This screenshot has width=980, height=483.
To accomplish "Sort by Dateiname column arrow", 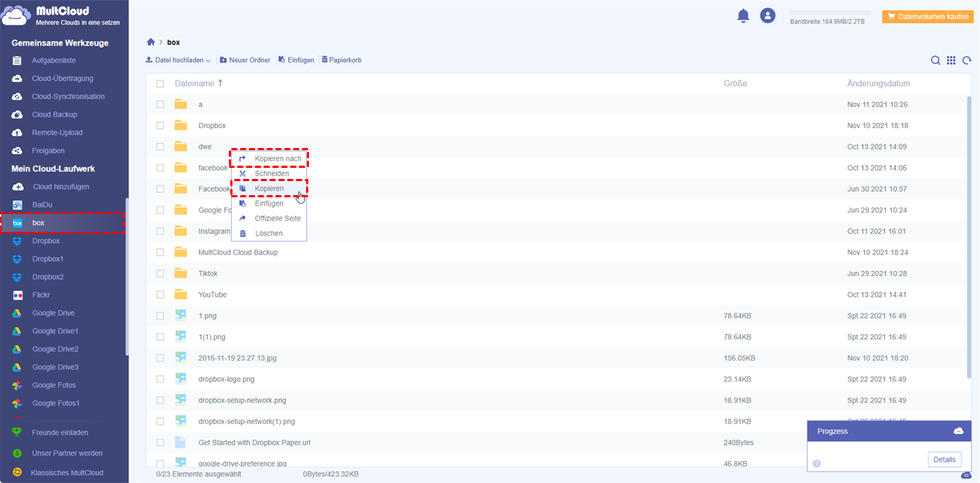I will pos(220,83).
